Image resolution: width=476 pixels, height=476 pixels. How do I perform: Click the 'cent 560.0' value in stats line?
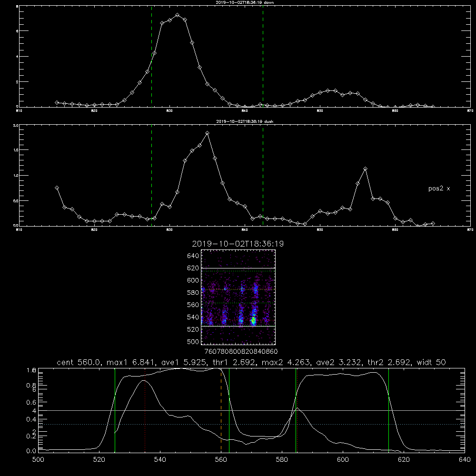point(80,362)
